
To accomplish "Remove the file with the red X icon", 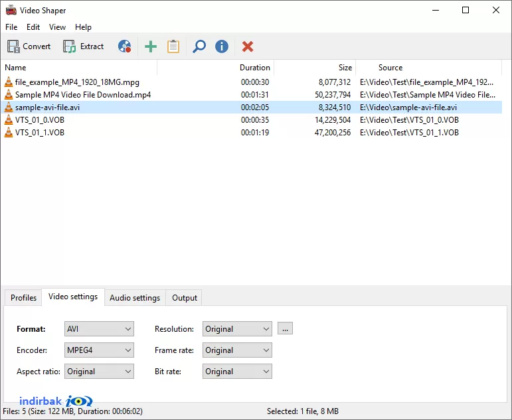I will tap(248, 46).
